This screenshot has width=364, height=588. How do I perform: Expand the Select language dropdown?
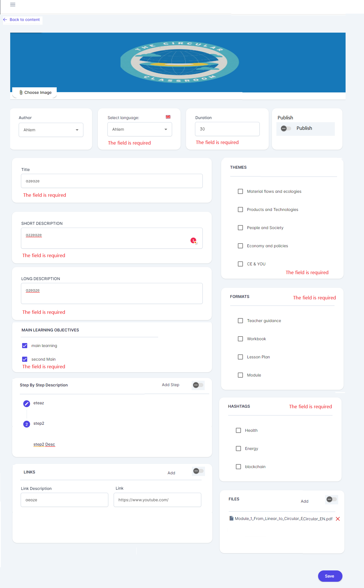point(139,129)
